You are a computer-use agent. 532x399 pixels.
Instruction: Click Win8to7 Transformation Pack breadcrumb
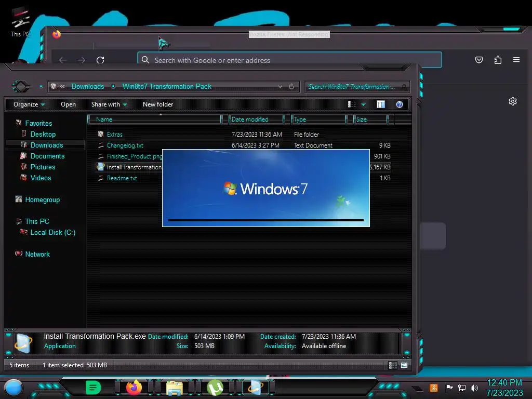[167, 87]
